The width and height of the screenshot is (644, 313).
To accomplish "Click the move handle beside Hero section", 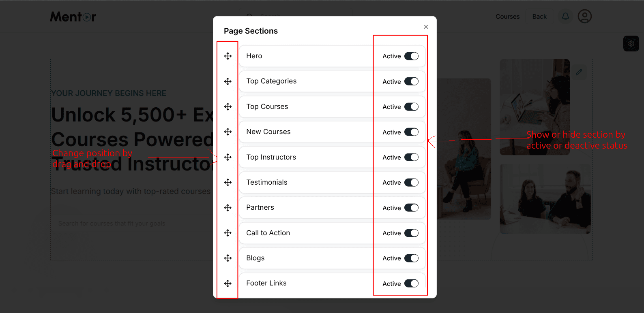I will (x=228, y=56).
